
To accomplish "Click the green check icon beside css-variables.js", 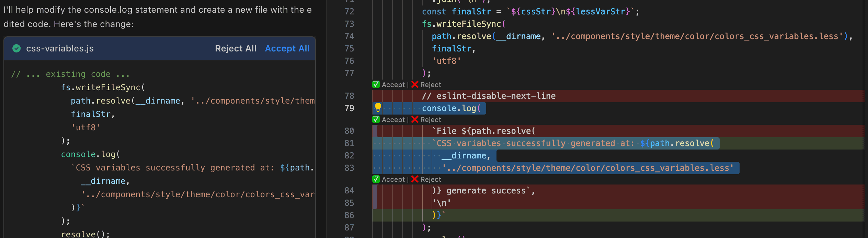I will coord(16,48).
